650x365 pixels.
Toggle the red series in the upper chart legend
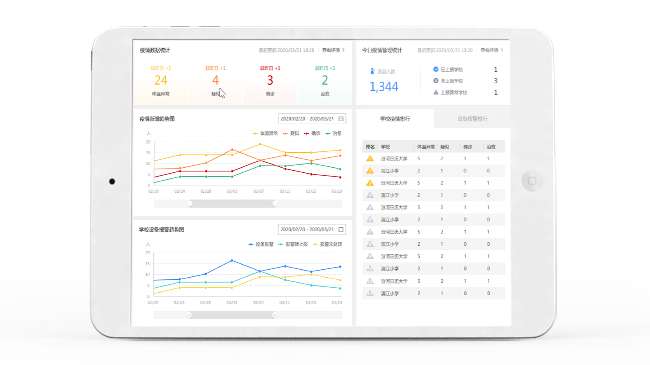[x=312, y=134]
